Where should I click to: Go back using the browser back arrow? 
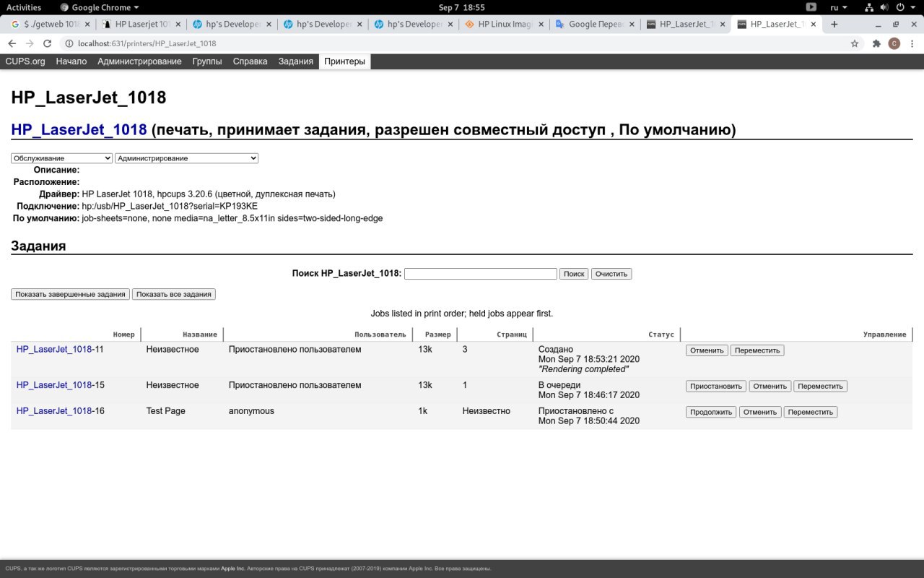pos(12,43)
